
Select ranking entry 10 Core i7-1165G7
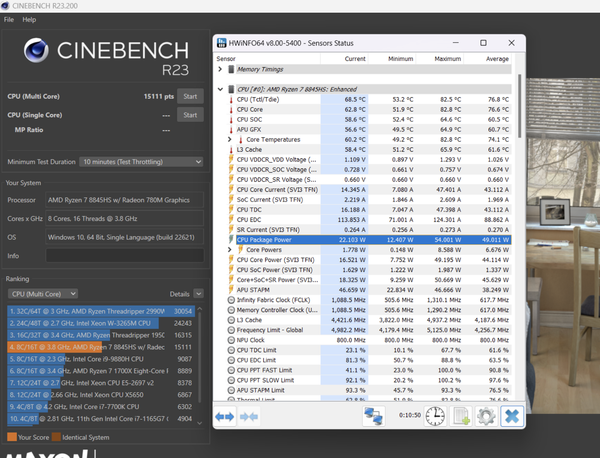pyautogui.click(x=101, y=419)
